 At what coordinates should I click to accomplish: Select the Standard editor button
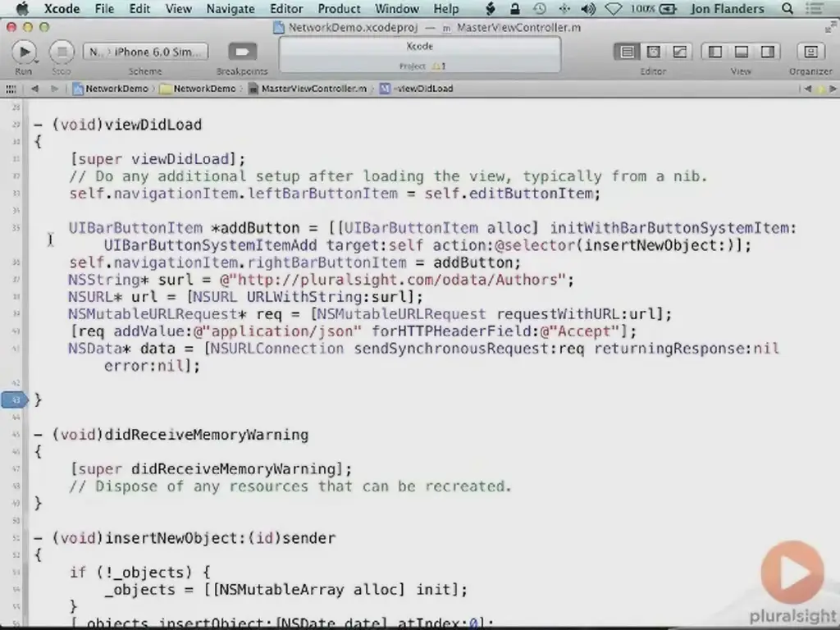[x=627, y=52]
